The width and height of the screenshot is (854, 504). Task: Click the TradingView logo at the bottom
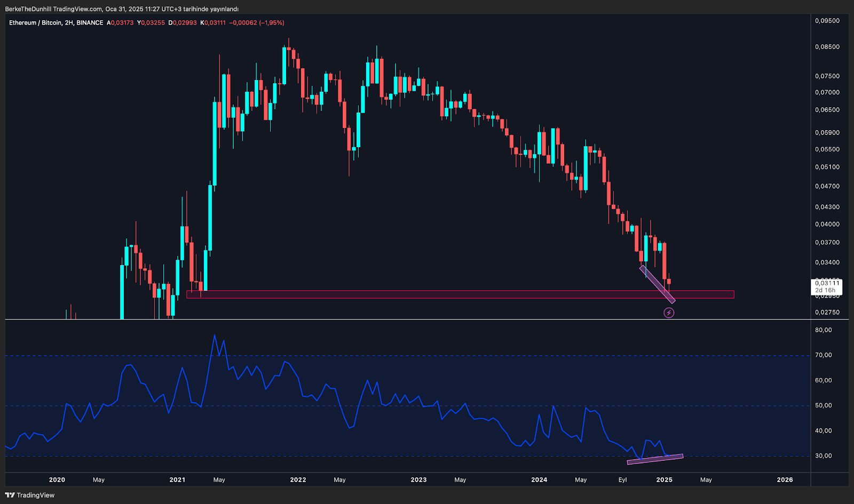tap(30, 495)
